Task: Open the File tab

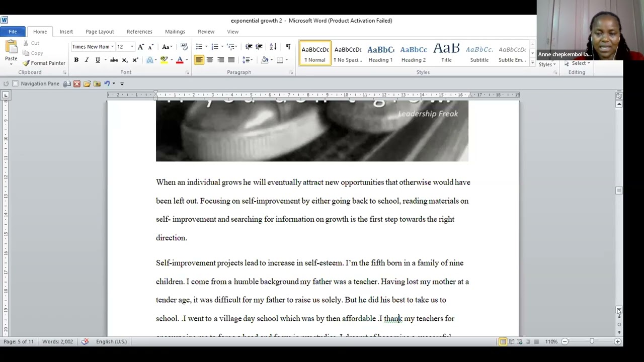Action: pyautogui.click(x=13, y=32)
